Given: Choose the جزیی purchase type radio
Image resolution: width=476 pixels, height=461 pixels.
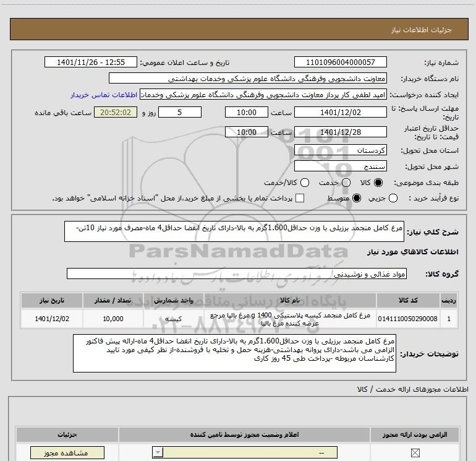Looking at the screenshot, I should pos(393,198).
